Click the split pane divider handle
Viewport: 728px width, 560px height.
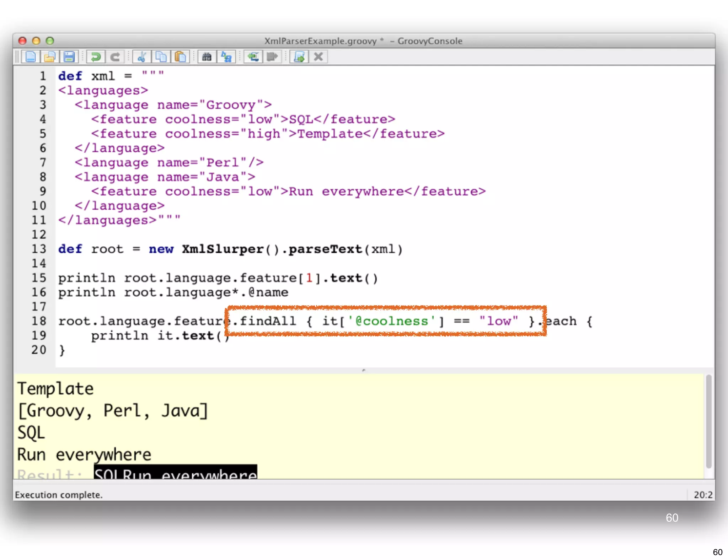point(363,370)
